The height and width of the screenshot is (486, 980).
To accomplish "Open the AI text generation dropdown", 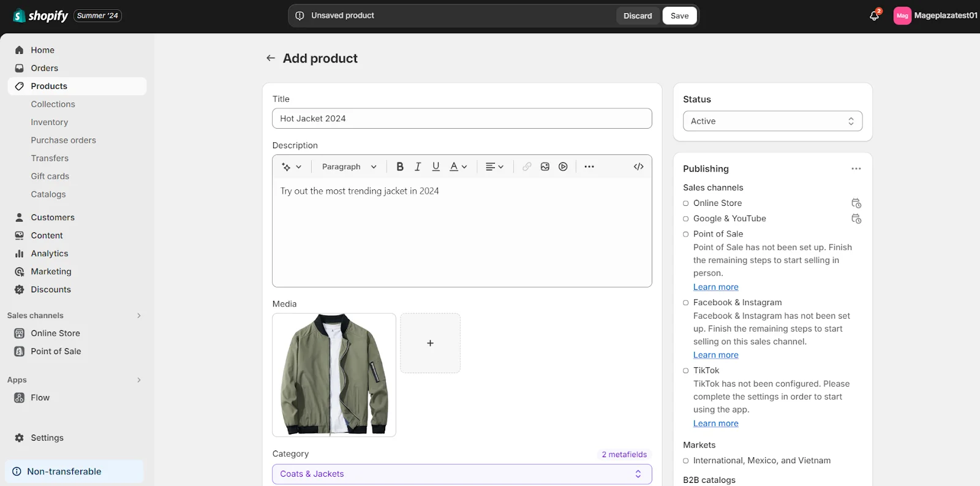I will click(x=292, y=167).
